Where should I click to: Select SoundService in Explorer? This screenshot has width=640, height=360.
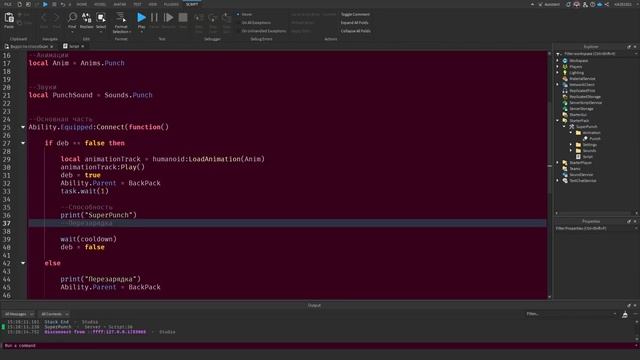(581, 175)
